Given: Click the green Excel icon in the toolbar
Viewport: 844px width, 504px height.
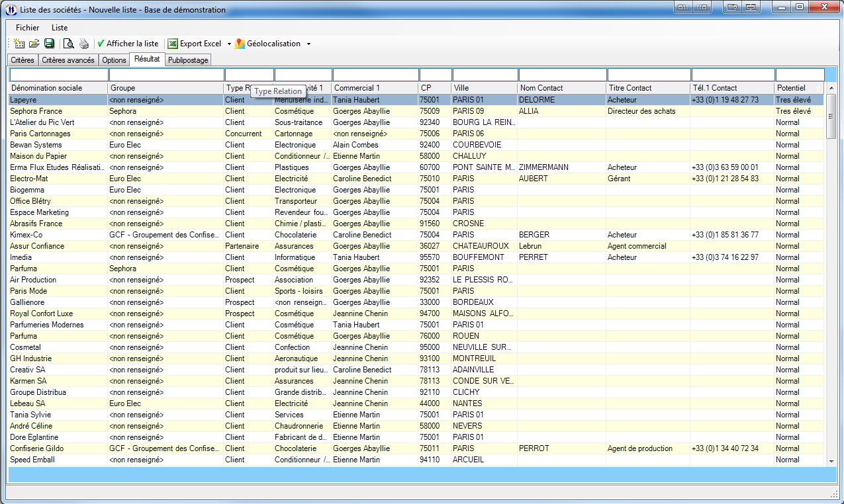Looking at the screenshot, I should [x=173, y=44].
